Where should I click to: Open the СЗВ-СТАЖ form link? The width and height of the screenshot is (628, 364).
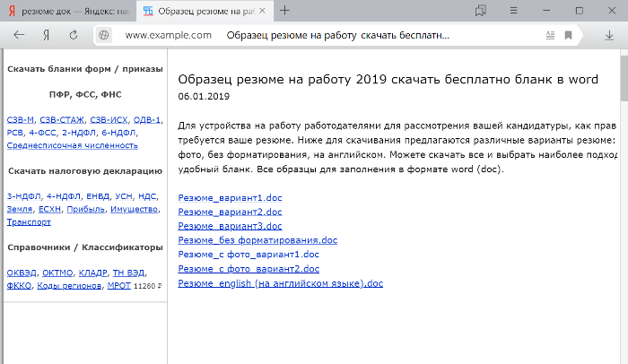(62, 120)
